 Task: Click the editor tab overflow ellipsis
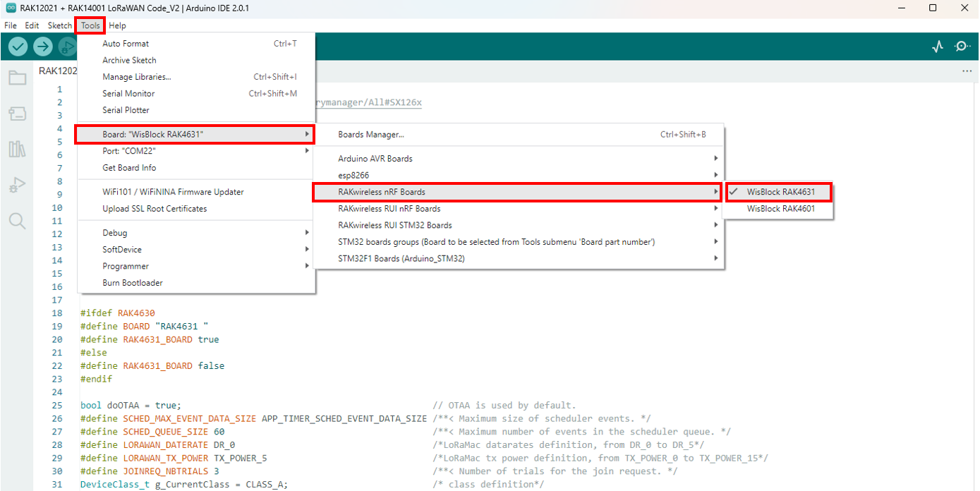click(x=967, y=71)
